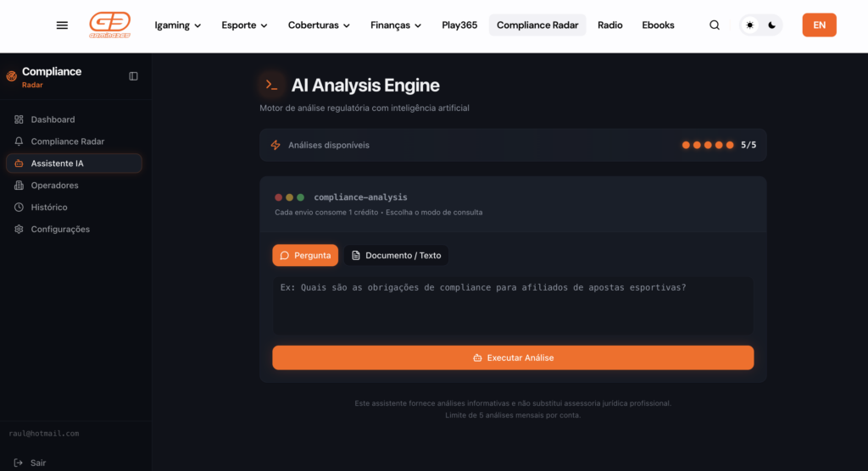Screen dimensions: 868x471
Task: Click the GE site logo
Action: [x=109, y=25]
